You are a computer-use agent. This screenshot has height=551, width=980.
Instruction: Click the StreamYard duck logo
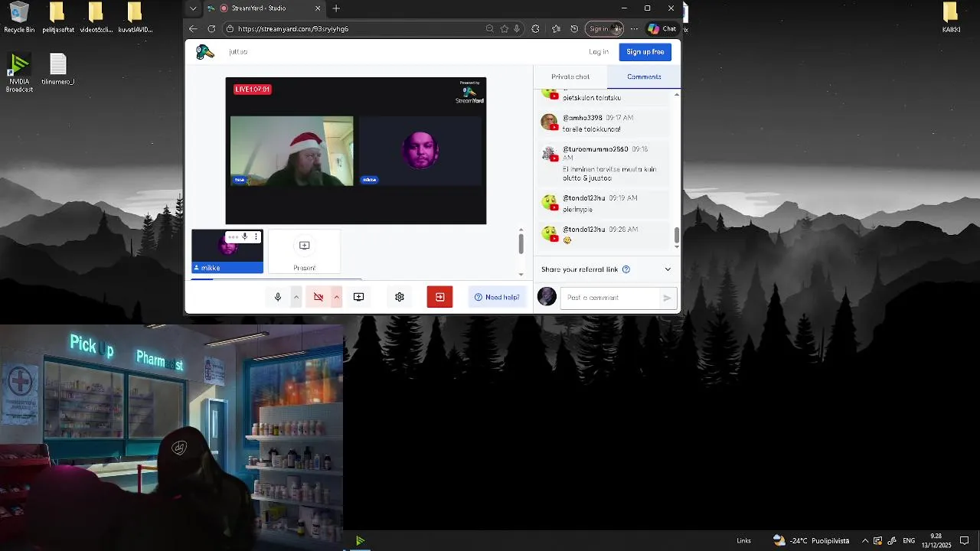(204, 52)
